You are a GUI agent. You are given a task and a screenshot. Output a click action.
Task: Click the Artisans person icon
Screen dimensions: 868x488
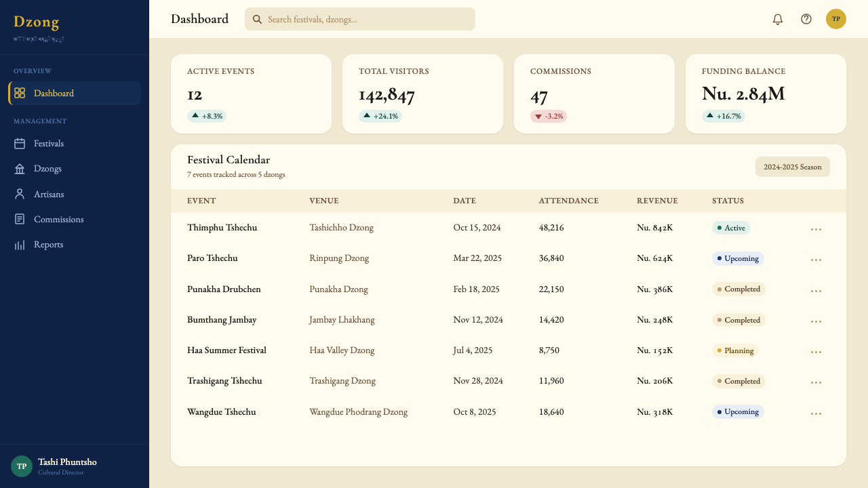click(x=20, y=194)
